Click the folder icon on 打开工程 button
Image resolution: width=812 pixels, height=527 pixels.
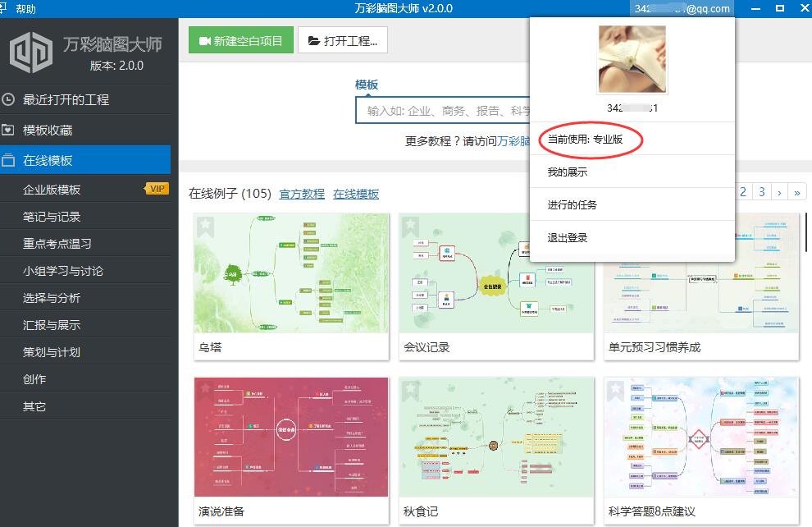coord(315,40)
